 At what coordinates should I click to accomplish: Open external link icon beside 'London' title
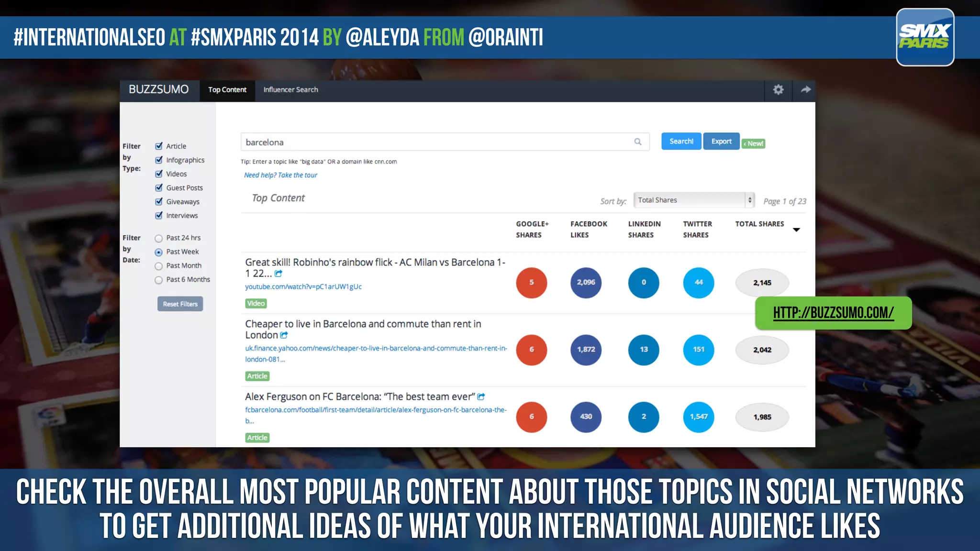click(x=284, y=335)
